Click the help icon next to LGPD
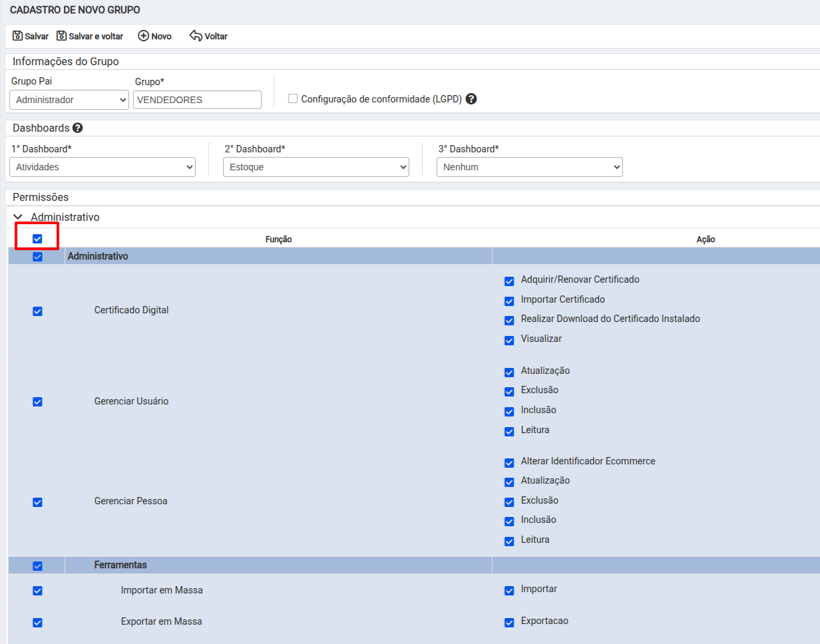Image resolution: width=820 pixels, height=644 pixels. click(x=471, y=99)
